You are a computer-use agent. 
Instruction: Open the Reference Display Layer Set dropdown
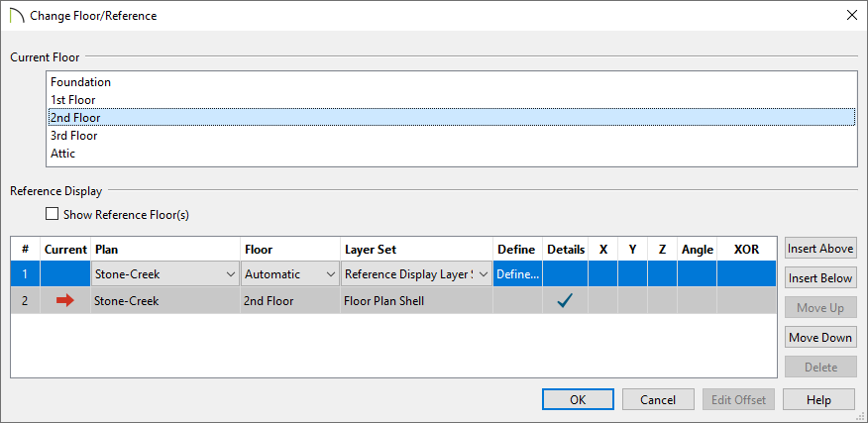416,274
